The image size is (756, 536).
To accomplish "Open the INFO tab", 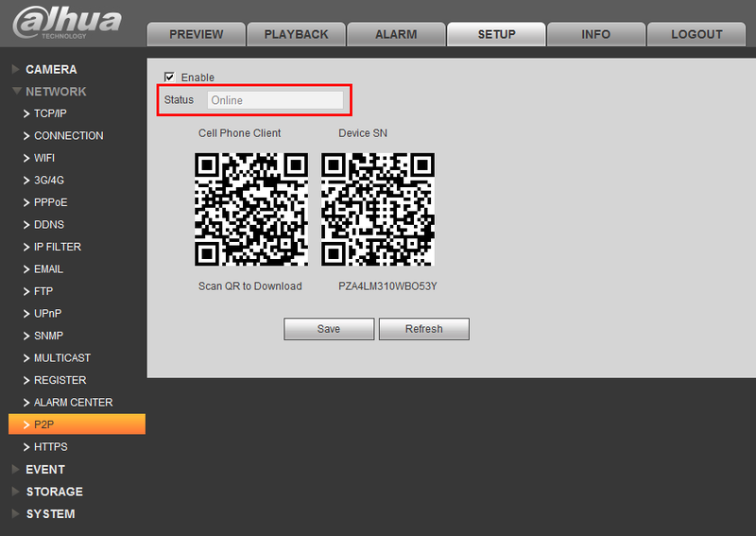I will tap(596, 34).
